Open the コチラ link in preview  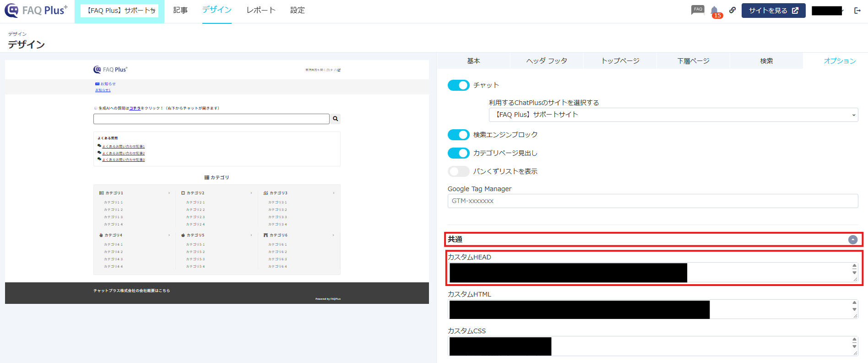click(x=135, y=108)
